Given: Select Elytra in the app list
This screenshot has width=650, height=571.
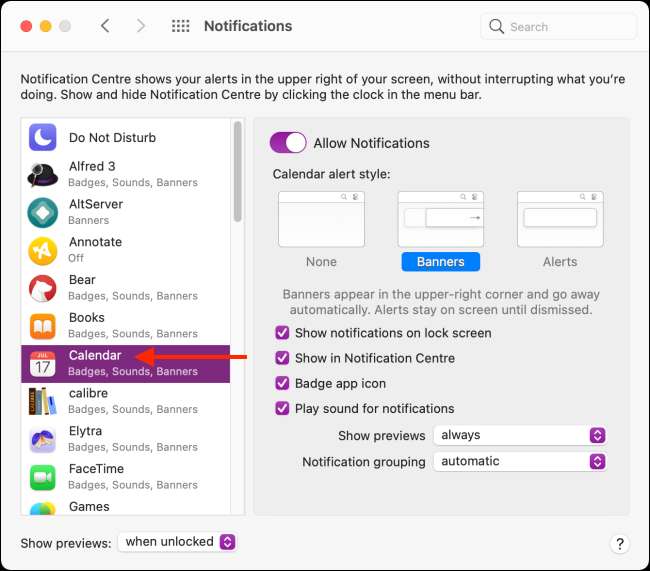Looking at the screenshot, I should coord(126,440).
